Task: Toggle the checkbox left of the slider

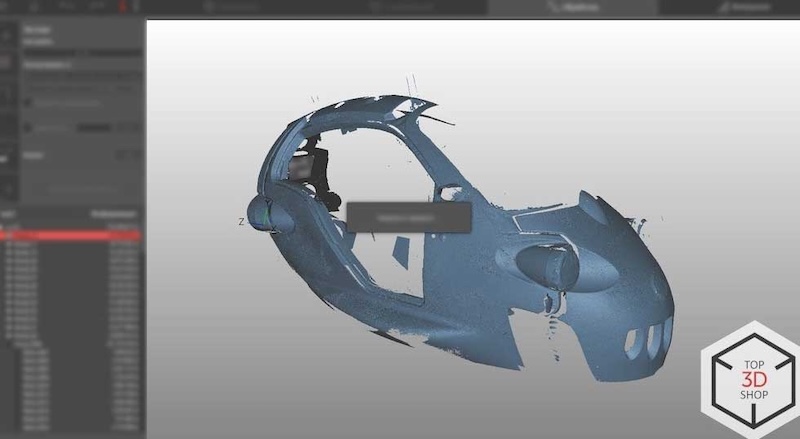Action: pyautogui.click(x=29, y=127)
